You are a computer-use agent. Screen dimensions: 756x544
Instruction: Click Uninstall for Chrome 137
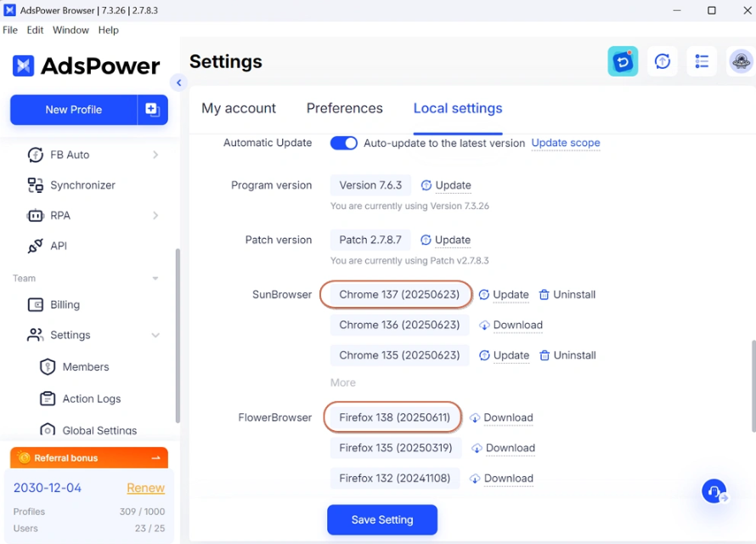pos(574,295)
